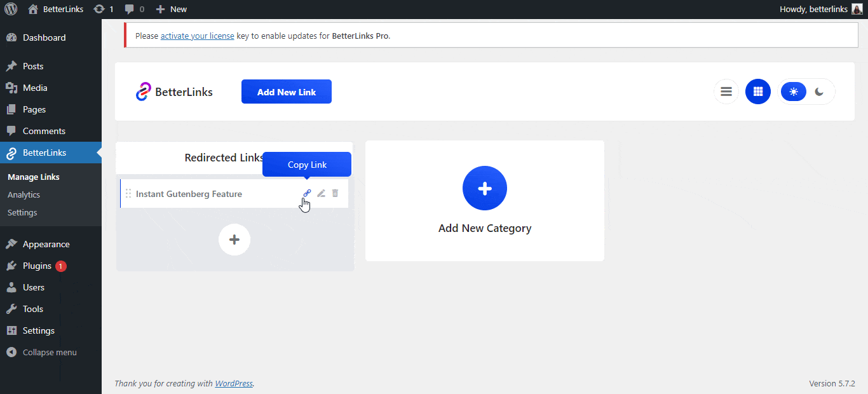The width and height of the screenshot is (868, 394).
Task: Switch to grid view layout
Action: (758, 92)
